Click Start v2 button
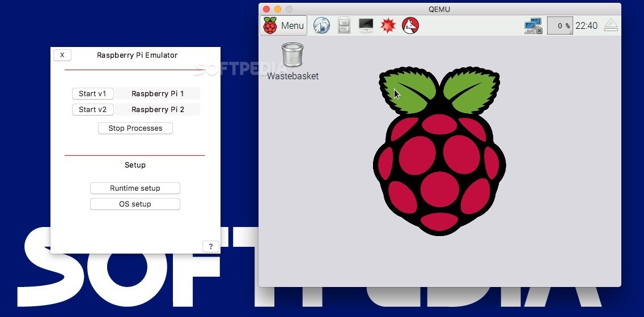The image size is (644, 317). tap(93, 109)
